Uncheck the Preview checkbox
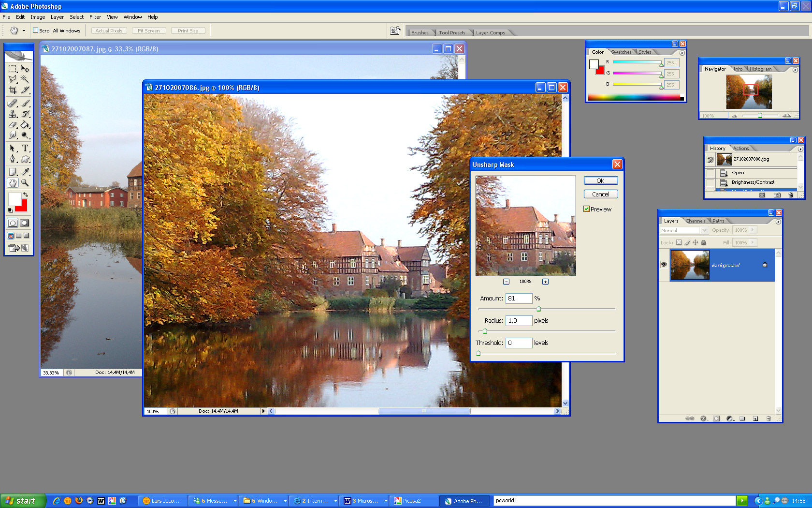The width and height of the screenshot is (812, 508). tap(586, 209)
